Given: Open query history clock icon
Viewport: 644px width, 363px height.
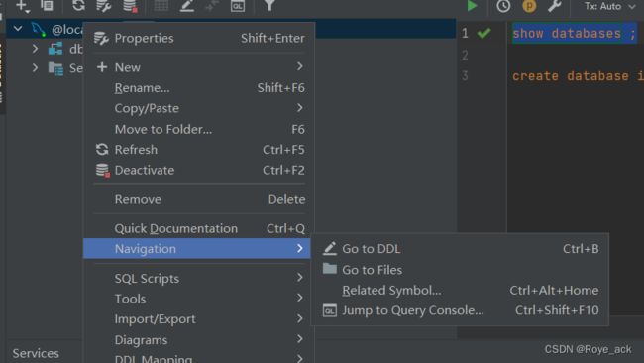Looking at the screenshot, I should click(503, 6).
